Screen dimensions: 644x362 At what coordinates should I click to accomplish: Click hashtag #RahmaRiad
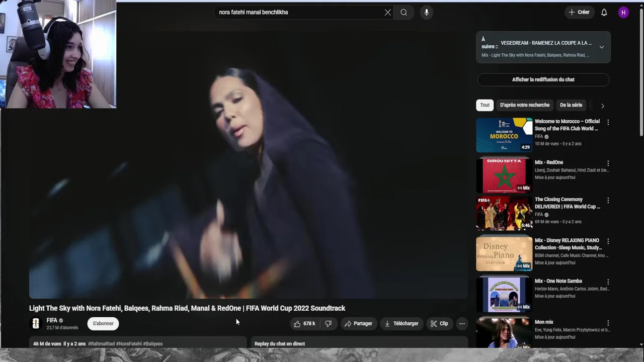[101, 344]
